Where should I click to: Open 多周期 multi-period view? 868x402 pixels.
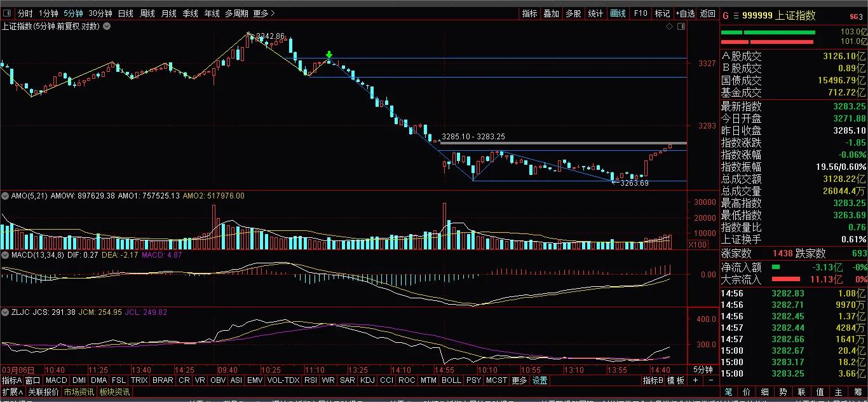click(x=236, y=13)
